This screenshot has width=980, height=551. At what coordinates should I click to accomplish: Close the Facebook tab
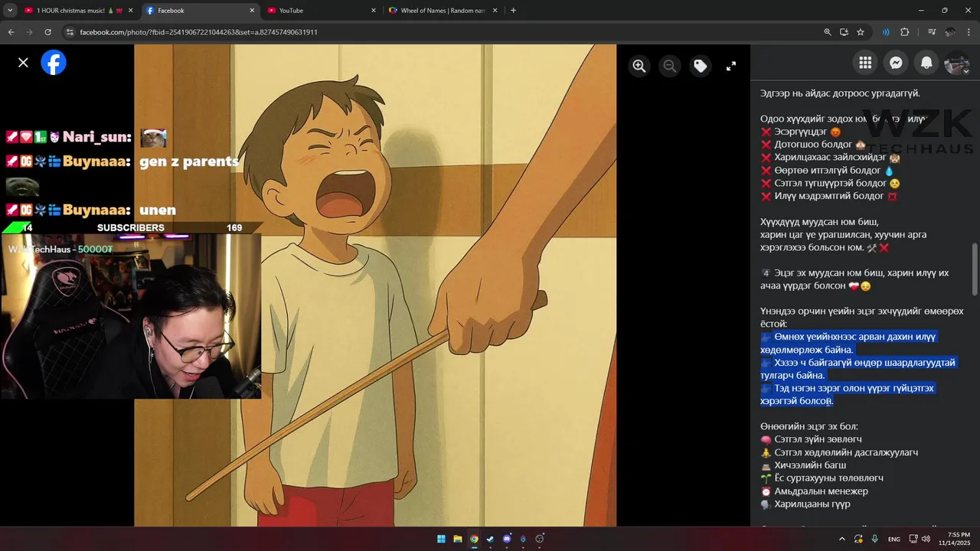pyautogui.click(x=252, y=11)
